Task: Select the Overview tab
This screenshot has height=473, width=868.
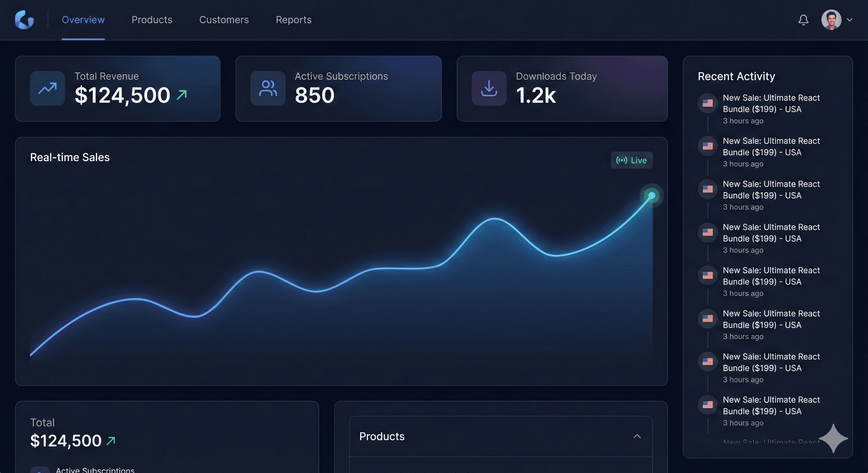Action: (x=83, y=20)
